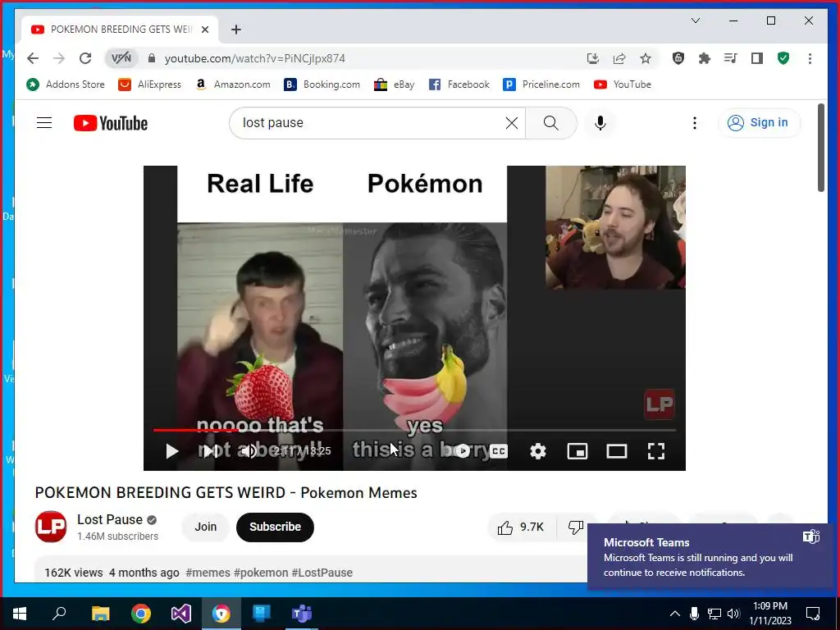
Task: Enable miniplayer mode
Action: (577, 451)
